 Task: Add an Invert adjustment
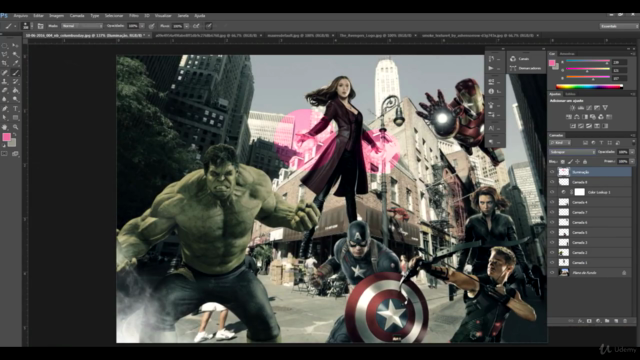click(573, 126)
